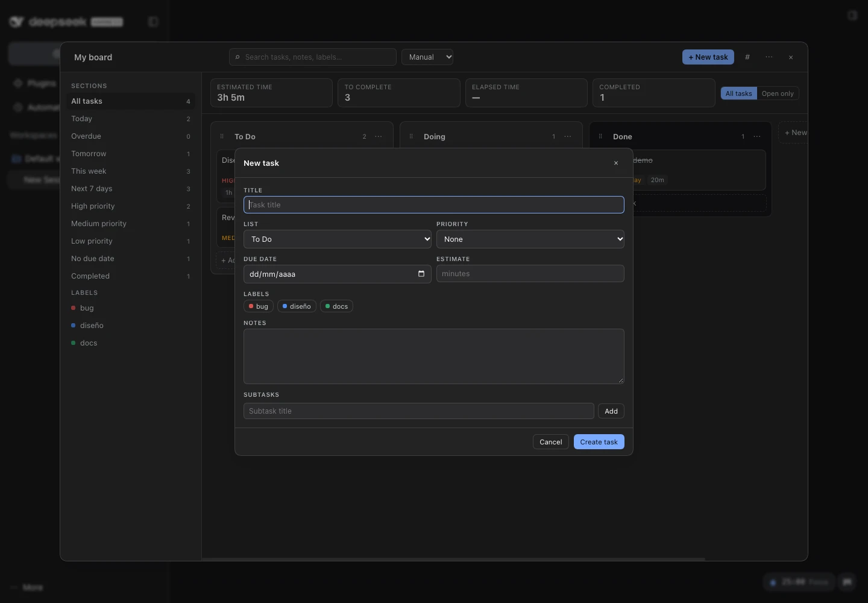The image size is (868, 603).
Task: Click the Create task button
Action: click(599, 442)
